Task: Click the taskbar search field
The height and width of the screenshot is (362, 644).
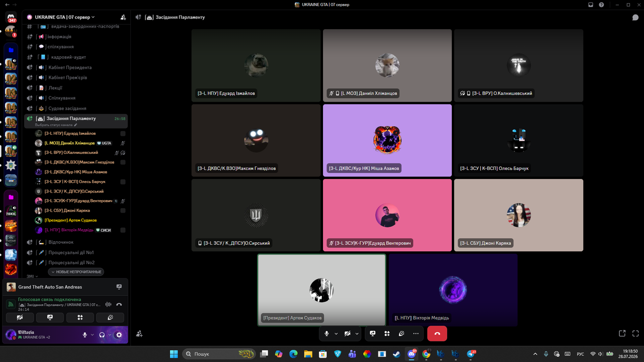Action: 218,354
